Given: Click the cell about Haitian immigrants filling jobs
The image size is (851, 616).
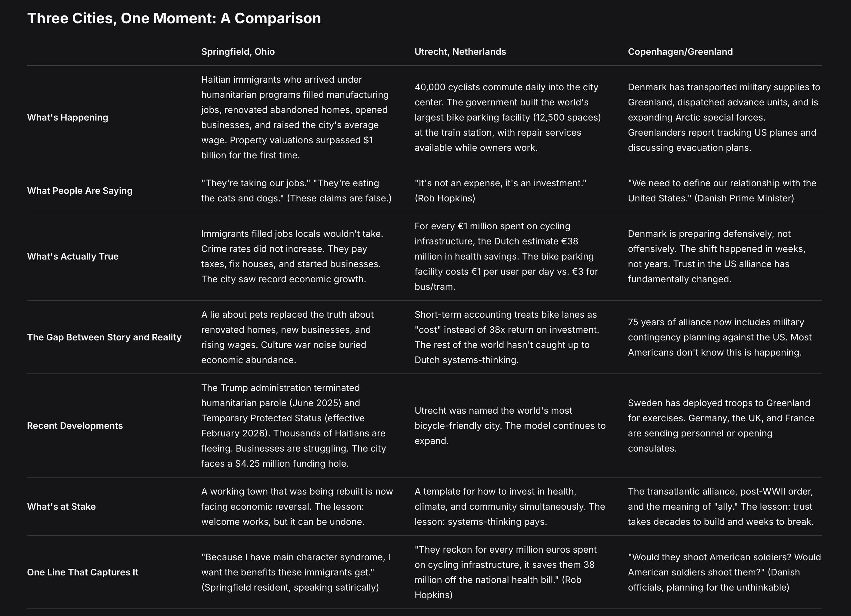Looking at the screenshot, I should pyautogui.click(x=295, y=117).
